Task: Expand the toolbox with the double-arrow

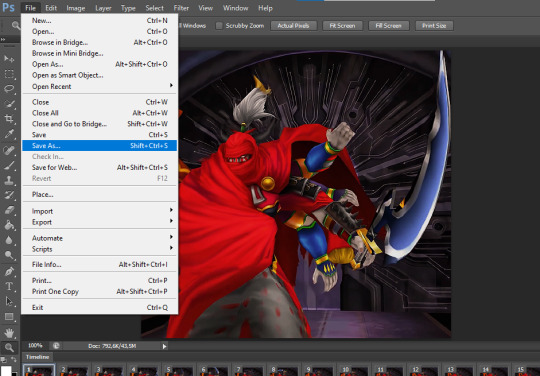Action: point(3,40)
